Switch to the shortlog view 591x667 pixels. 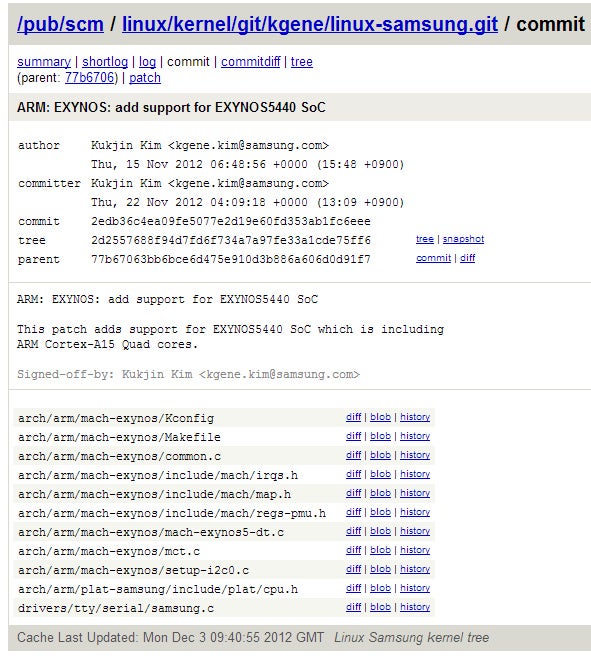point(105,62)
